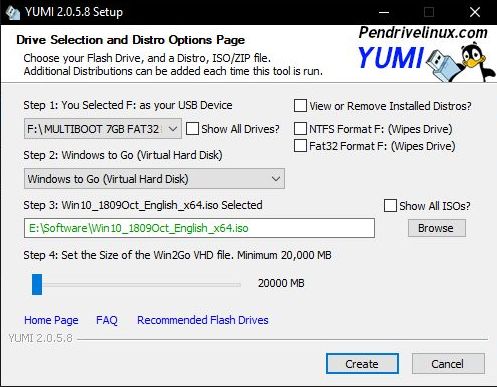Click the Cancel button
The width and height of the screenshot is (497, 387).
coord(448,364)
